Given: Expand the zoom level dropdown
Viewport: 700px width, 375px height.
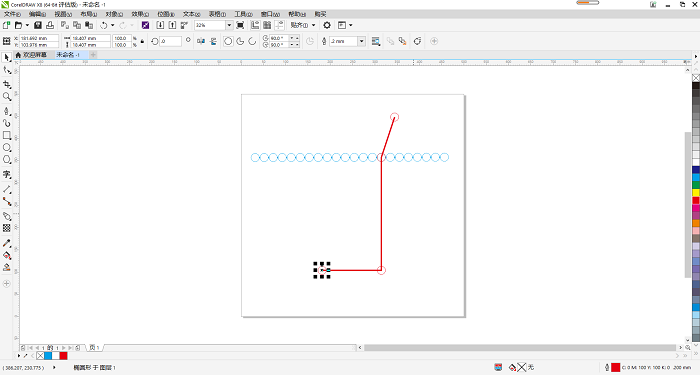Looking at the screenshot, I should 229,25.
